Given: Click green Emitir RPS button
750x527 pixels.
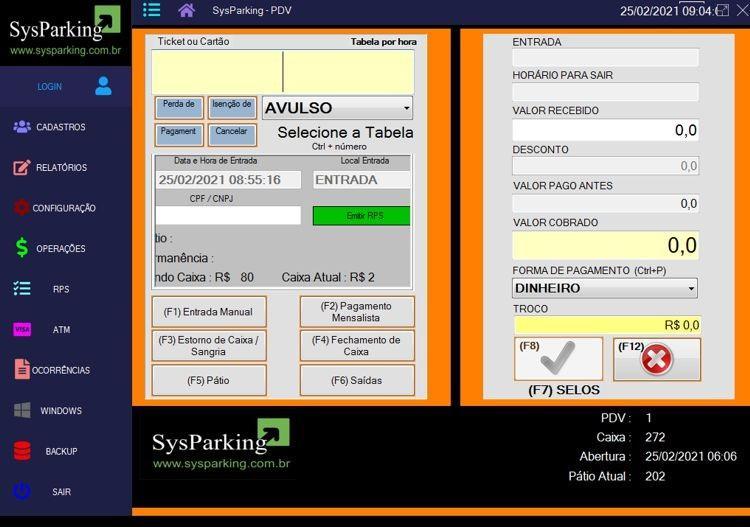Looking at the screenshot, I should click(362, 216).
